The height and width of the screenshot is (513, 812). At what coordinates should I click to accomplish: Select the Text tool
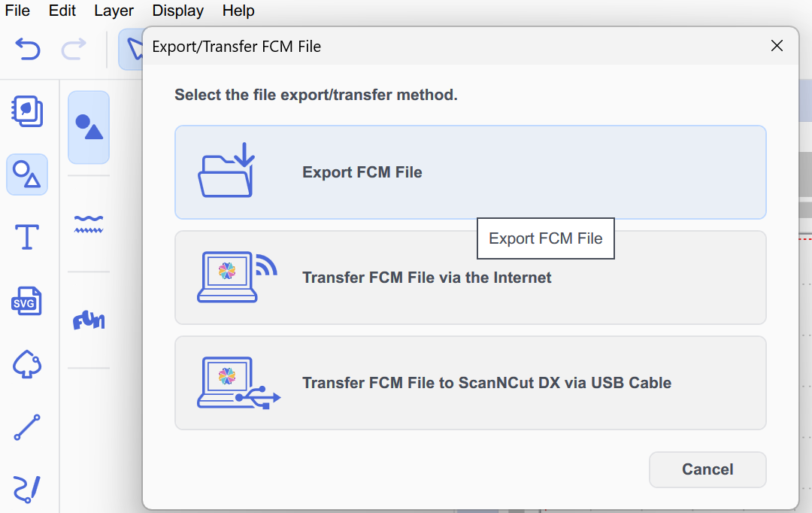(27, 237)
